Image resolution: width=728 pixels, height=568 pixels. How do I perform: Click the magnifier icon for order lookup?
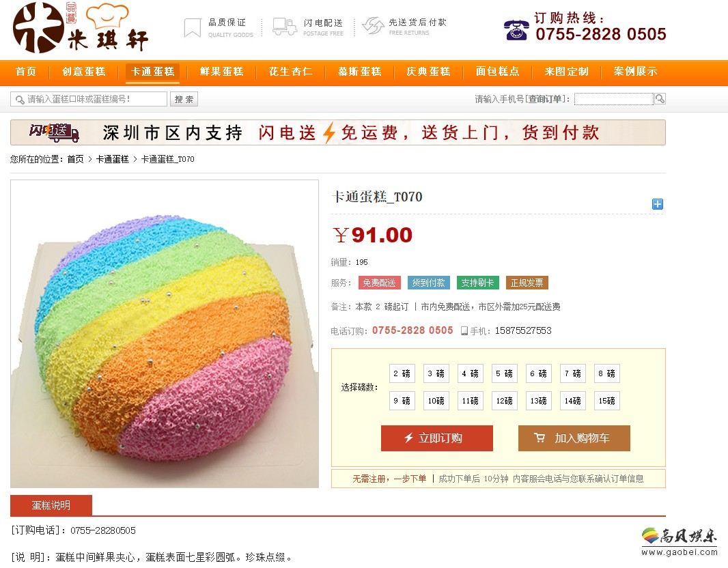pyautogui.click(x=660, y=99)
